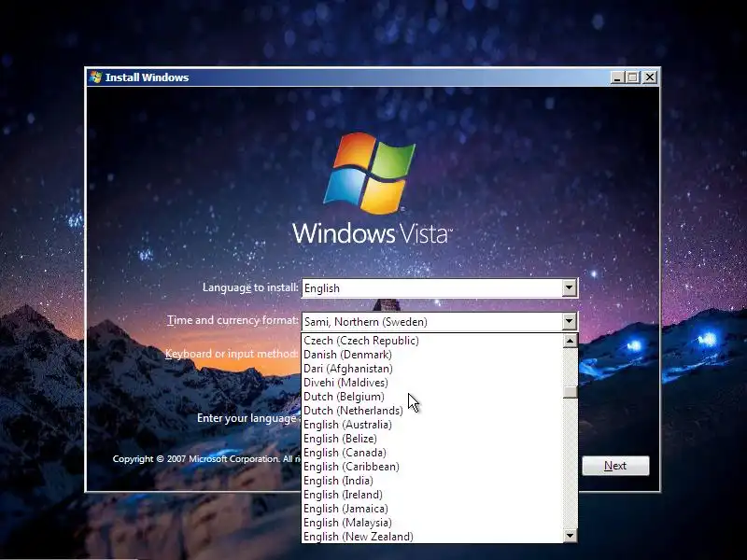Pick Dutch (Netherlands) from the list
This screenshot has width=747, height=560.
click(432, 411)
